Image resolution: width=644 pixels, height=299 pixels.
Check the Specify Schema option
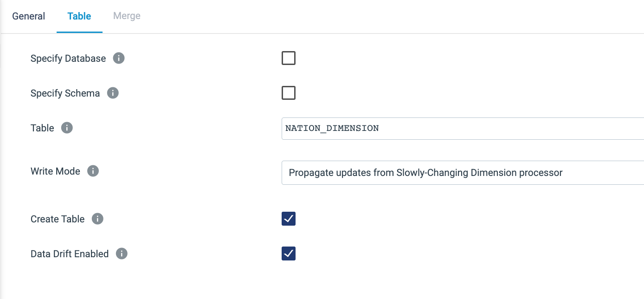click(288, 92)
